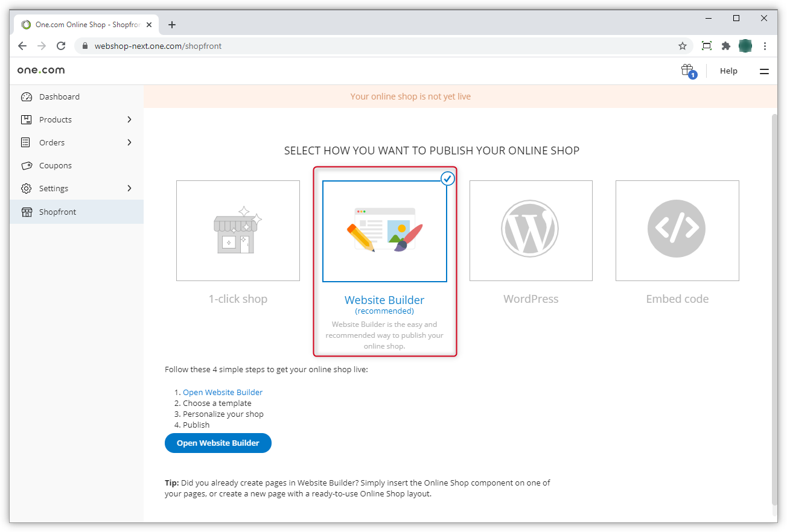Click the 'Publish' step text
The width and height of the screenshot is (787, 532).
pyautogui.click(x=196, y=425)
